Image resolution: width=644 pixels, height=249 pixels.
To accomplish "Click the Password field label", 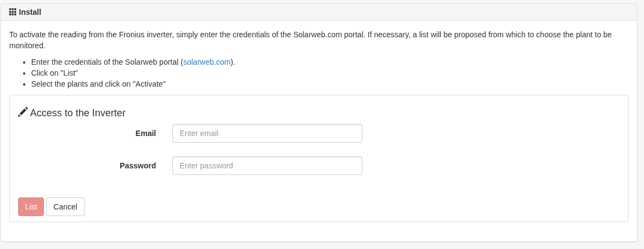I will (x=138, y=166).
